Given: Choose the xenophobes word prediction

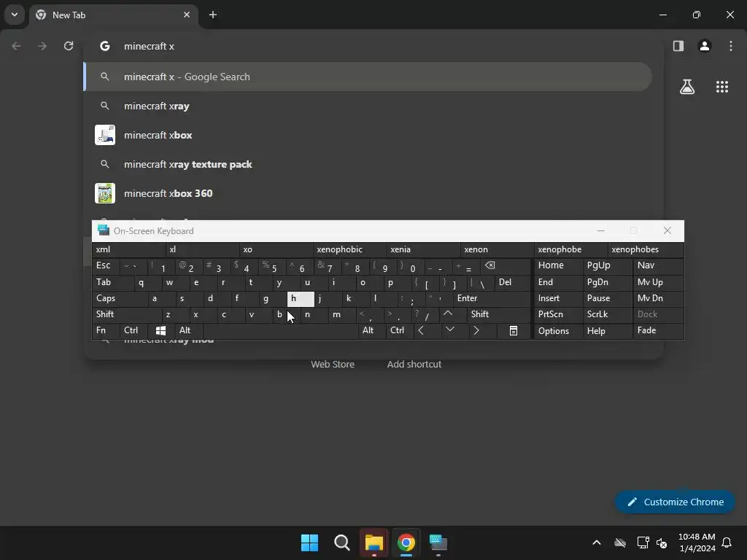Looking at the screenshot, I should pos(646,249).
